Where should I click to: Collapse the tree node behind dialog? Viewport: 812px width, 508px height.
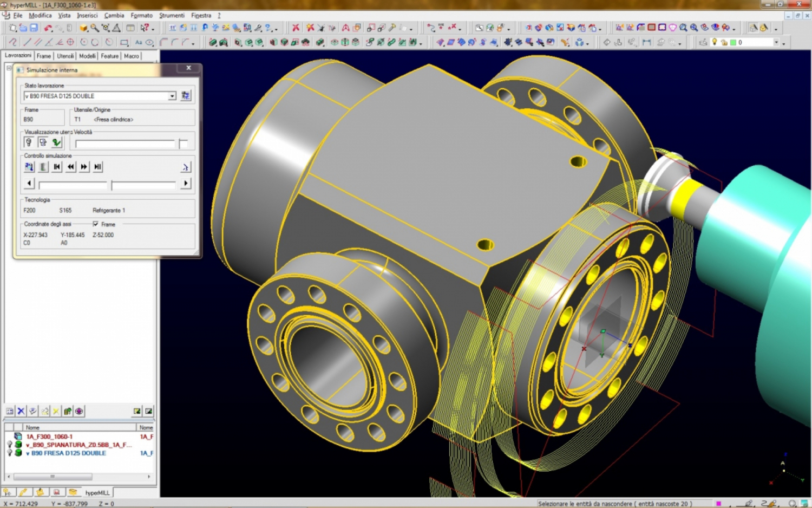coord(9,68)
